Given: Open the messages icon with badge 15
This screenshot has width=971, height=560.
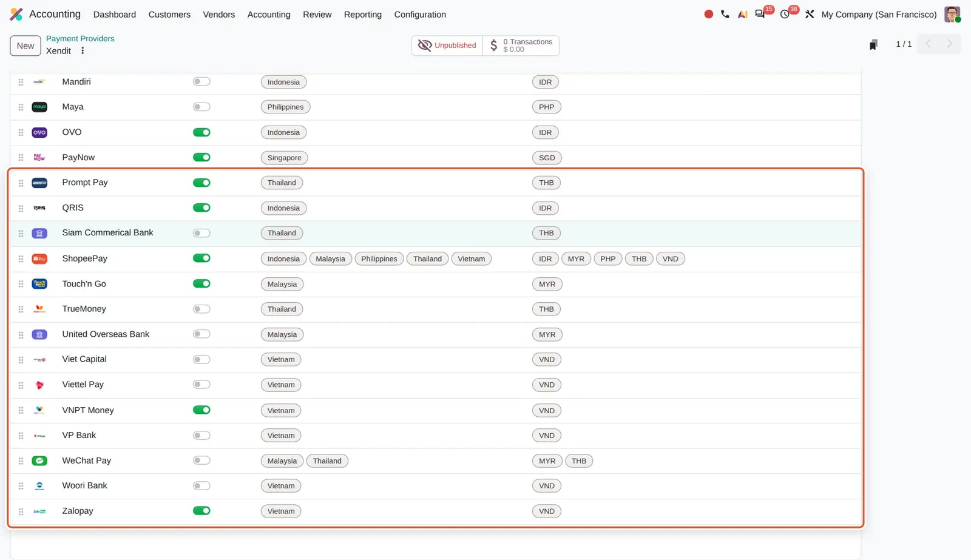Looking at the screenshot, I should pyautogui.click(x=760, y=14).
